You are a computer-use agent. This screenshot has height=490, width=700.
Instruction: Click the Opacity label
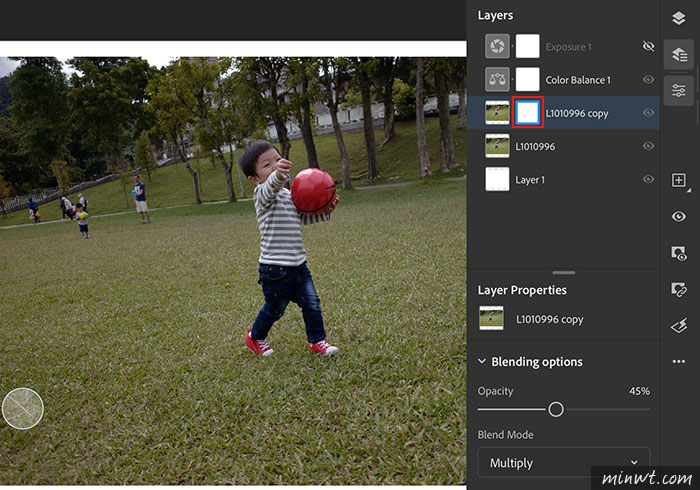(495, 391)
